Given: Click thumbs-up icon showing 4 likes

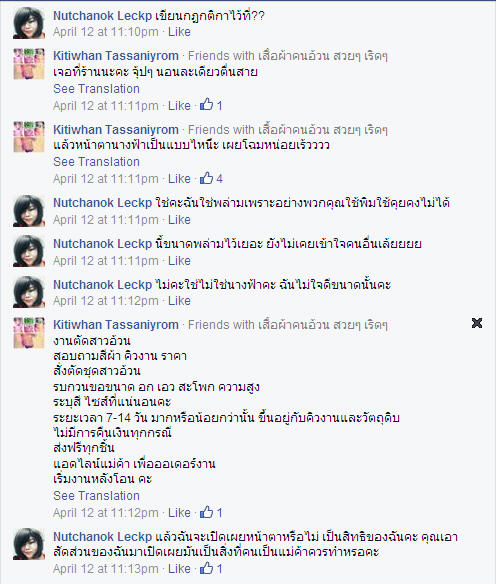Looking at the screenshot, I should coord(206,178).
